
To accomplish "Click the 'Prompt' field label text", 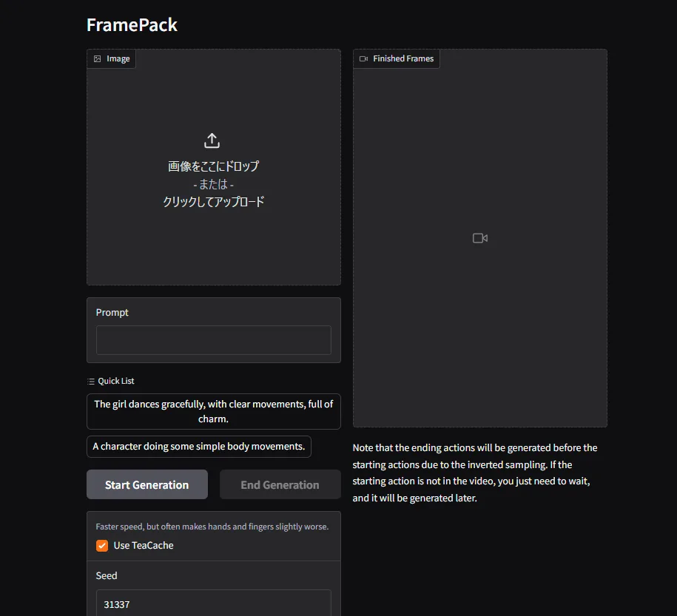I will click(x=112, y=313).
